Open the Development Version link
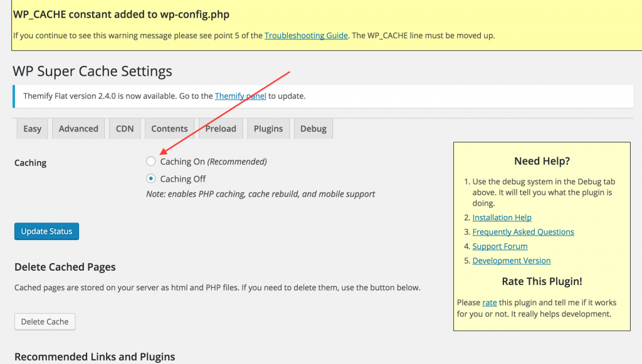 tap(512, 261)
